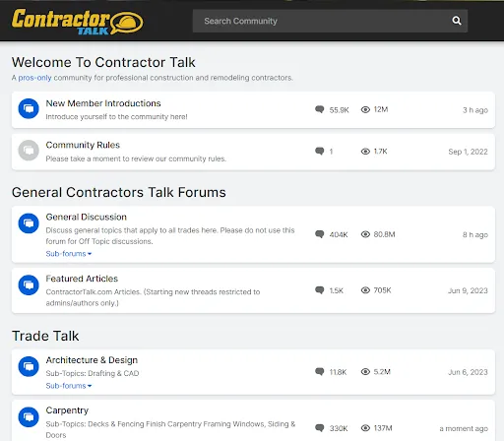This screenshot has width=504, height=441.
Task: Click the 'General Contractors Talk Forums' heading
Action: 119,192
